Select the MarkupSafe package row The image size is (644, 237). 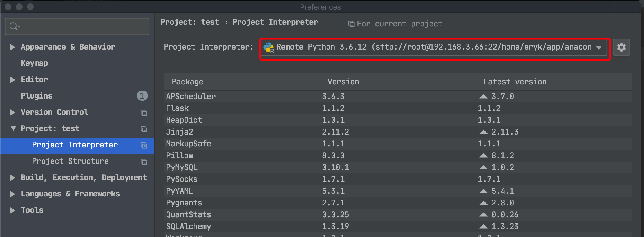coord(398,144)
